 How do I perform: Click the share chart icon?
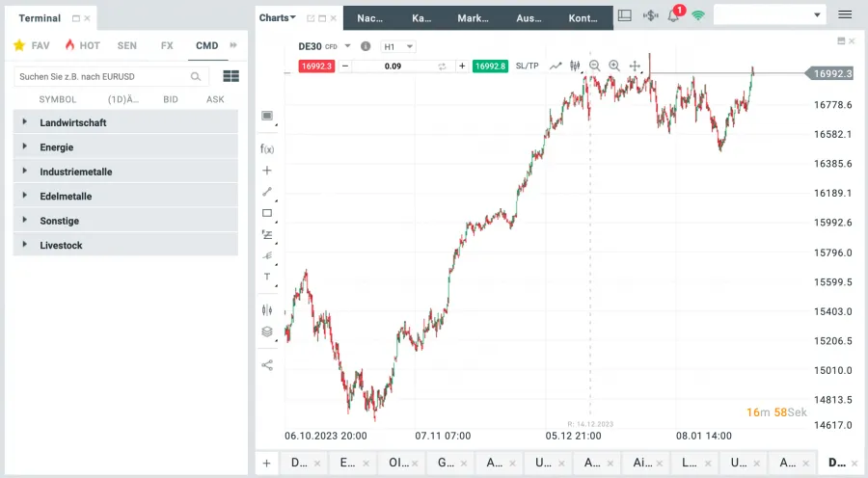click(x=267, y=365)
